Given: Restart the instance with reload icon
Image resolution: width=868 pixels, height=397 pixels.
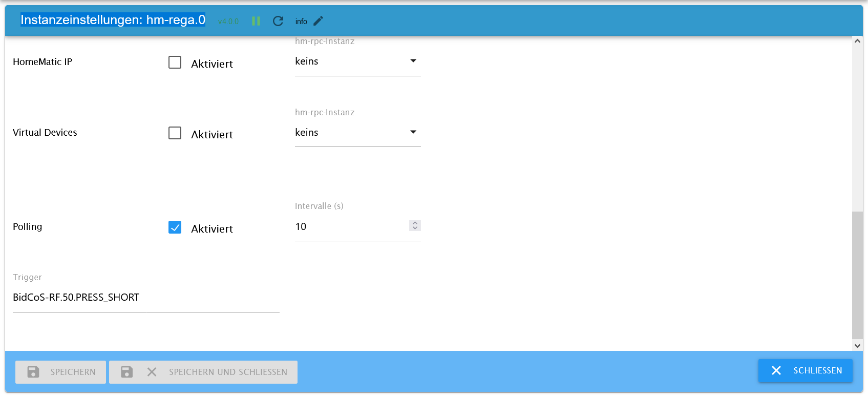Looking at the screenshot, I should click(x=278, y=21).
